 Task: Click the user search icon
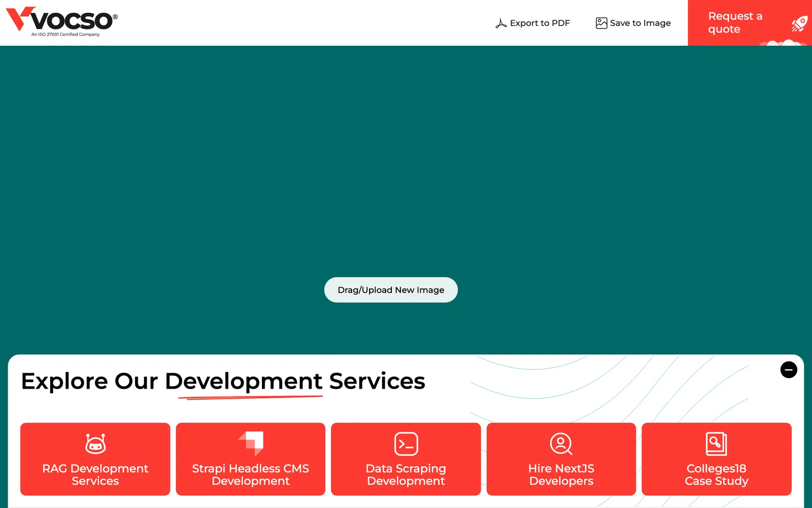(x=561, y=444)
